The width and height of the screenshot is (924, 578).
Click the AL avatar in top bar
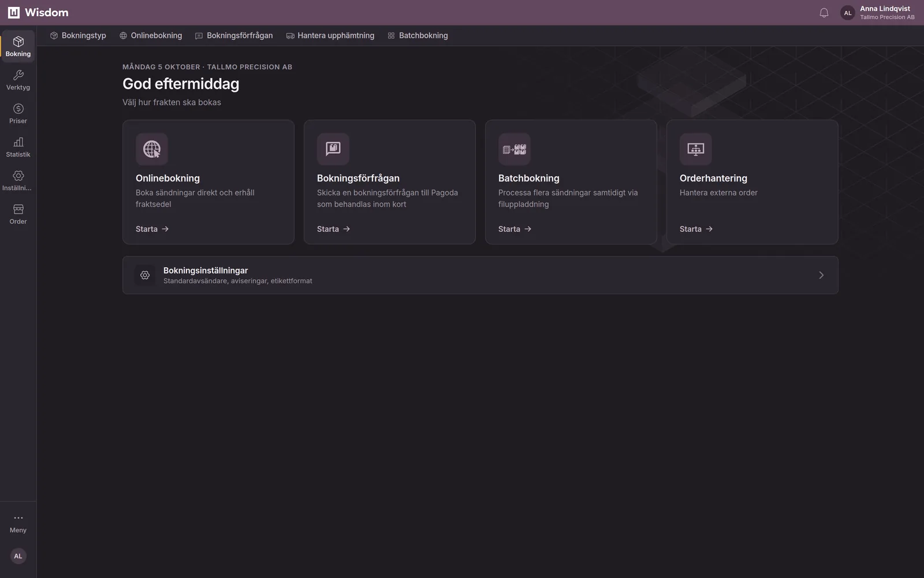(848, 13)
